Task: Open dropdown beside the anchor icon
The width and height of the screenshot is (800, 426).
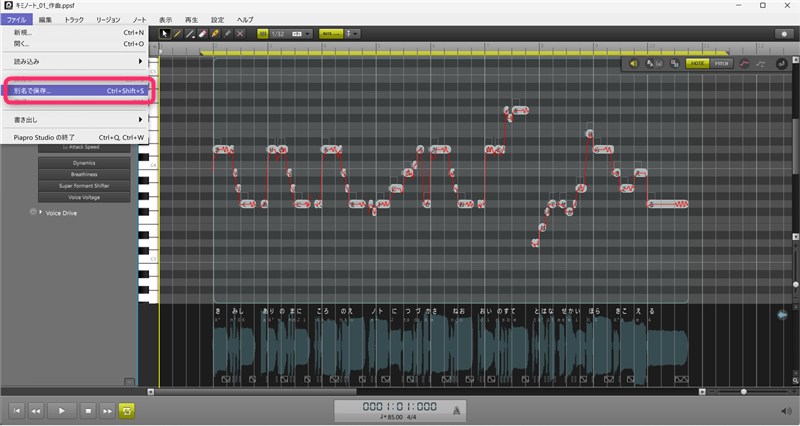Action: coord(356,34)
